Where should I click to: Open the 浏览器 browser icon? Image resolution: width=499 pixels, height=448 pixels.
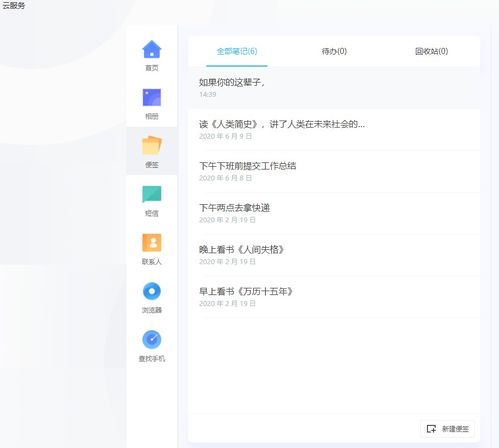(152, 291)
